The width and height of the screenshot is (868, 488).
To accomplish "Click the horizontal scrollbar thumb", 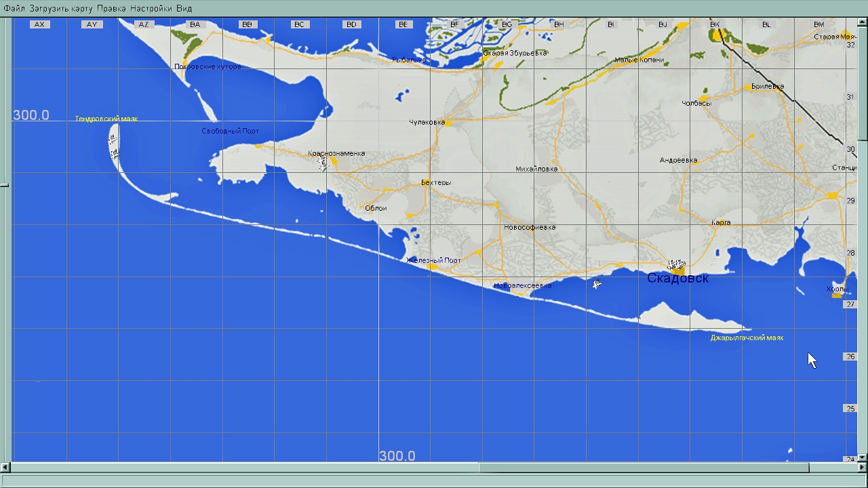I will [644, 468].
